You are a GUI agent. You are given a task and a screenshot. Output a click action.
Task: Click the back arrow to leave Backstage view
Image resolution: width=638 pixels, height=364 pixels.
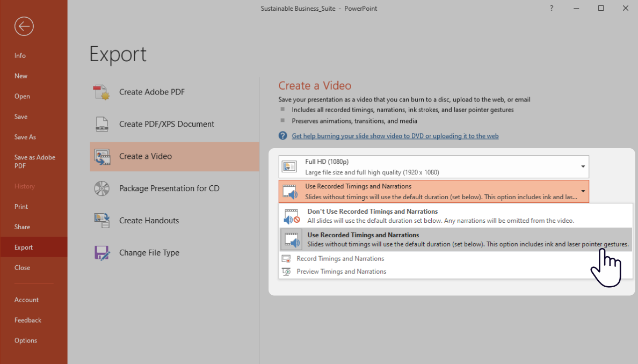coord(24,26)
